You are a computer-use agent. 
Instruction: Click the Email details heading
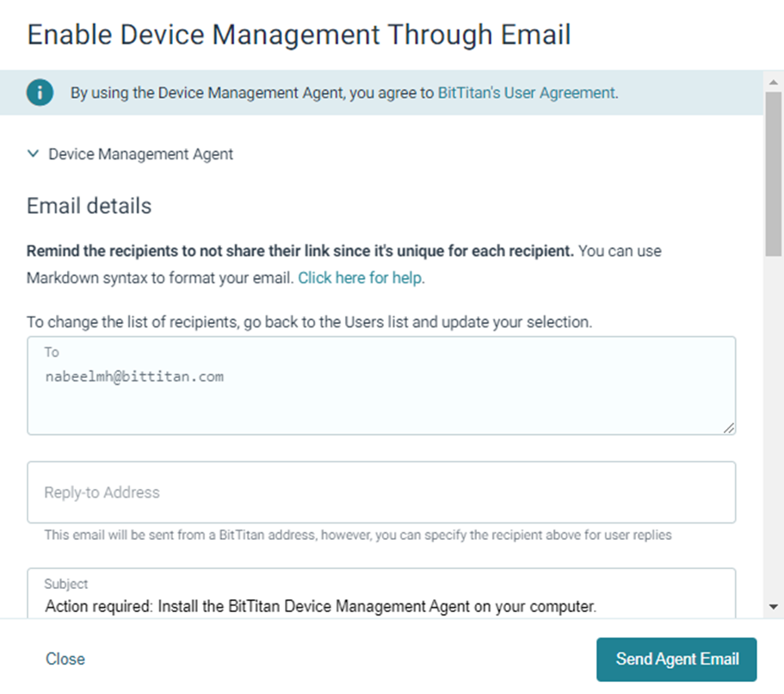pyautogui.click(x=89, y=207)
